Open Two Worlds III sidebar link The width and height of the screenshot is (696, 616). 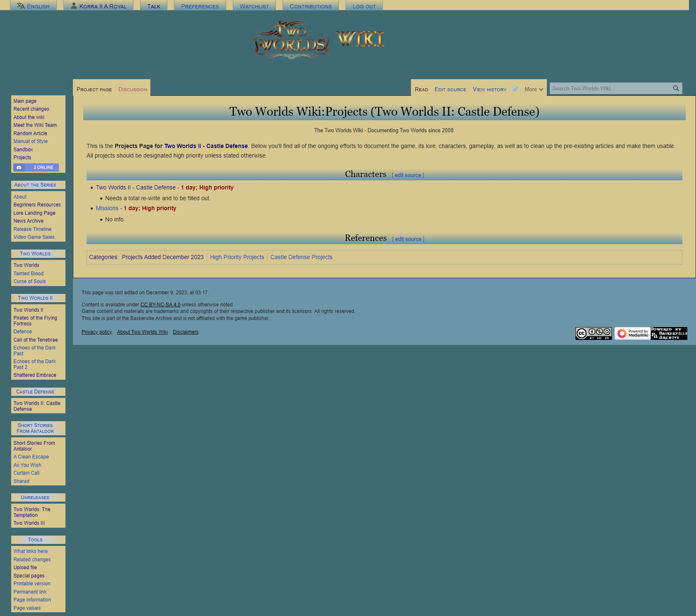(x=29, y=523)
